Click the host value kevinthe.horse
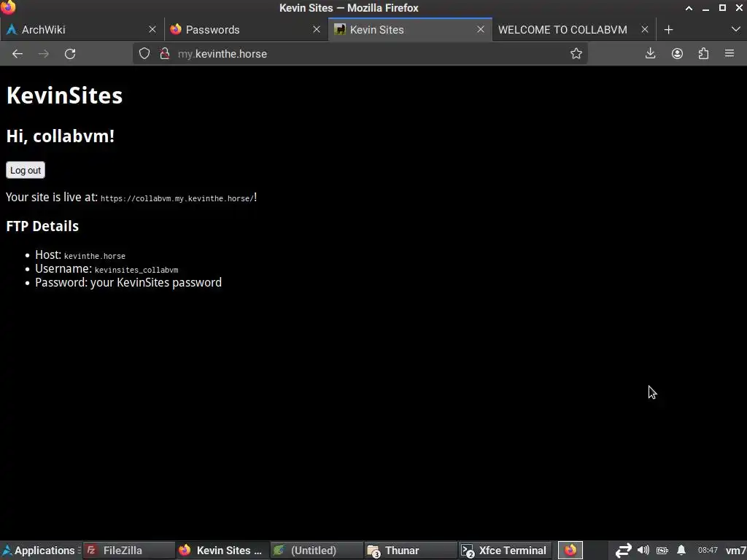Image resolution: width=747 pixels, height=560 pixels. click(95, 256)
